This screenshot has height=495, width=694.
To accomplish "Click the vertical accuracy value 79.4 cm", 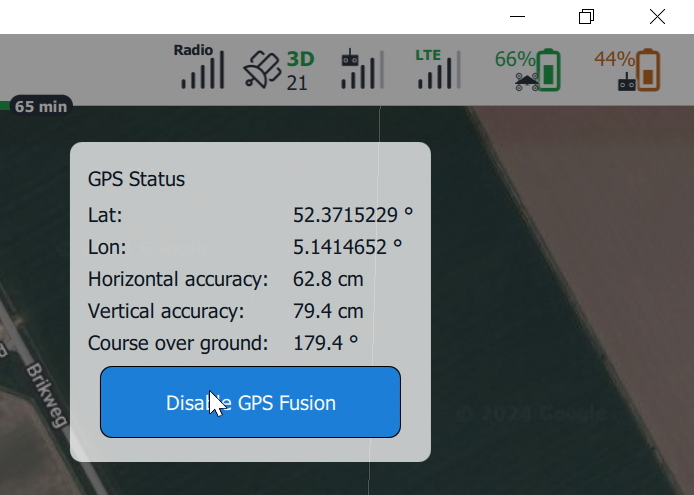I will tap(328, 311).
